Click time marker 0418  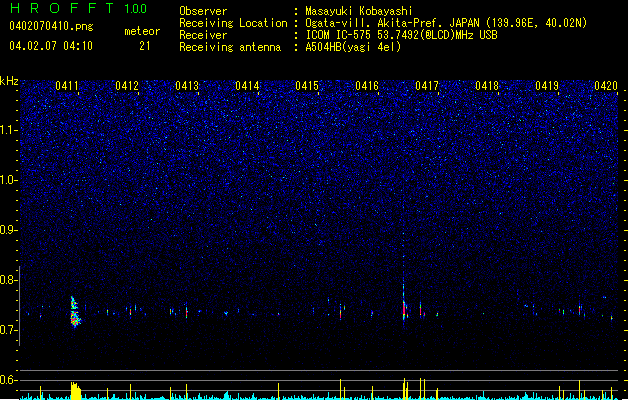pos(487,86)
